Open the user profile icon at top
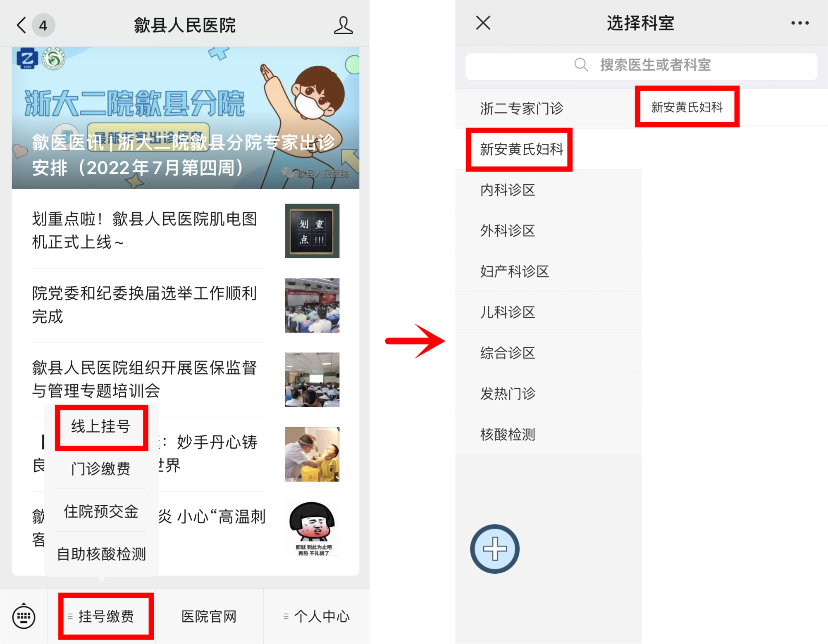This screenshot has height=644, width=828. click(x=343, y=25)
